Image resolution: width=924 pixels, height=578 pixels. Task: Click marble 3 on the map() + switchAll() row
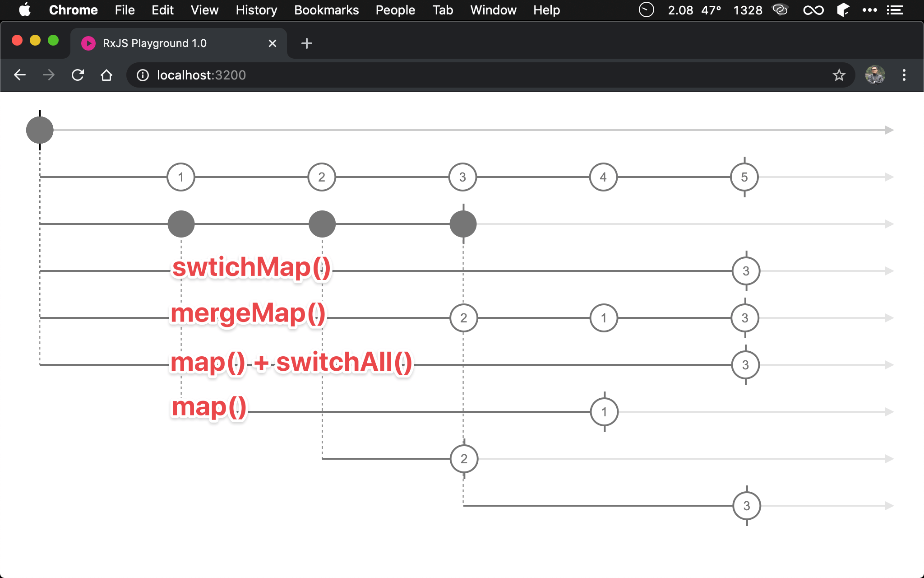(x=746, y=365)
